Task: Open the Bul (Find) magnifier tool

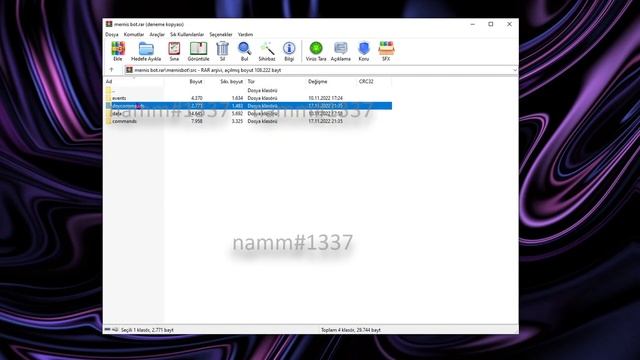Action: click(x=244, y=51)
